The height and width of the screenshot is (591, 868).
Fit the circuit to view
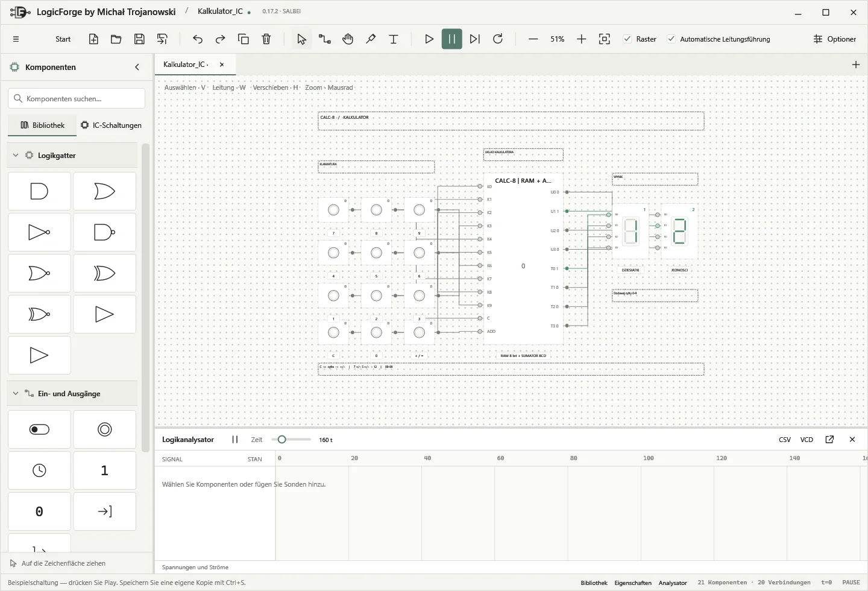pyautogui.click(x=605, y=39)
